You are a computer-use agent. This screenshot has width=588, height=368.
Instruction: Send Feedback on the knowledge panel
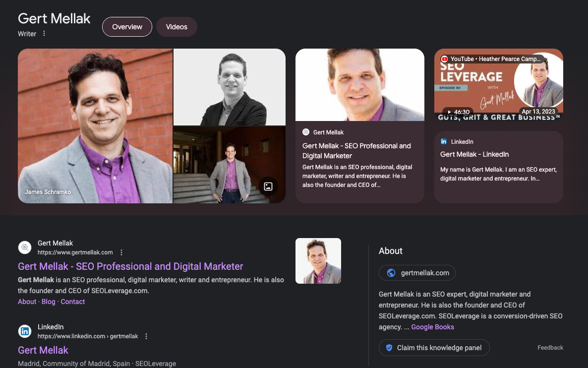[550, 348]
